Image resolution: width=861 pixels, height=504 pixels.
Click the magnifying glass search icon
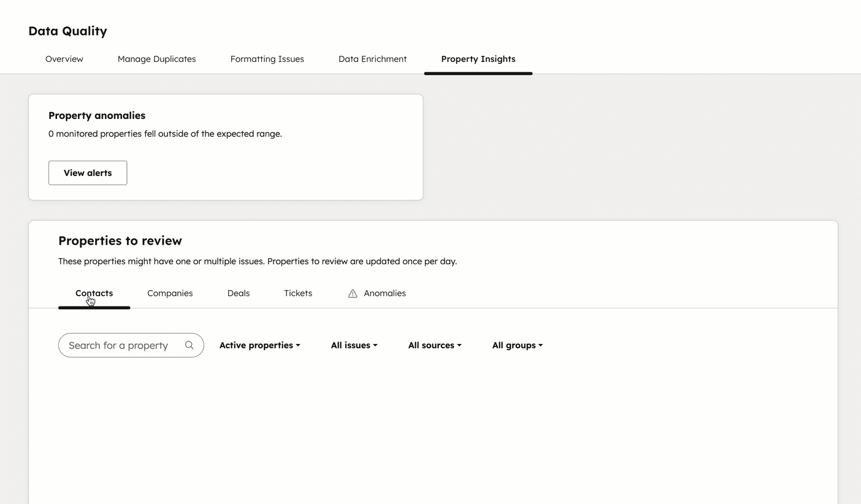click(x=189, y=345)
